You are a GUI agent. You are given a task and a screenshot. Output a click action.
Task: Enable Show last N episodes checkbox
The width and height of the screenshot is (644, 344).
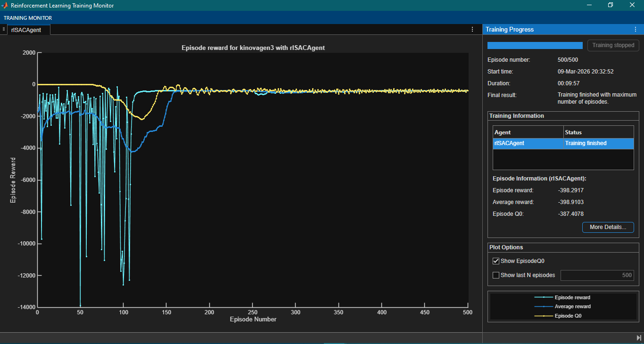(496, 275)
